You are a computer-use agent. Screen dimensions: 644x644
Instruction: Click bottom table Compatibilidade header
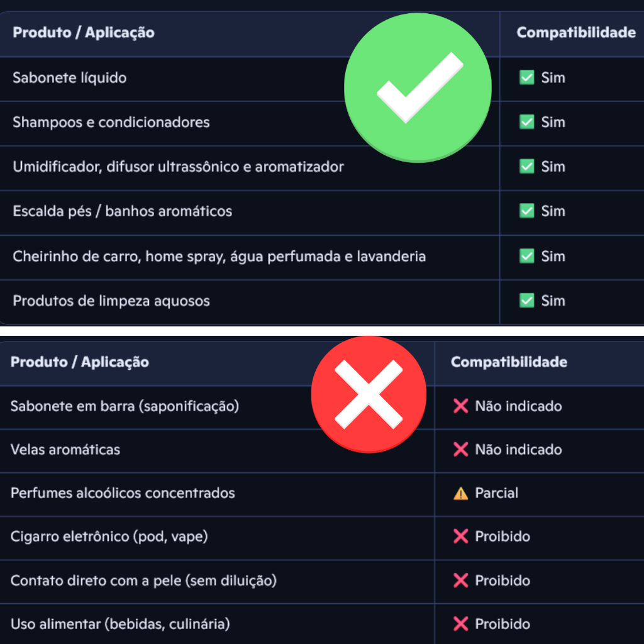509,362
